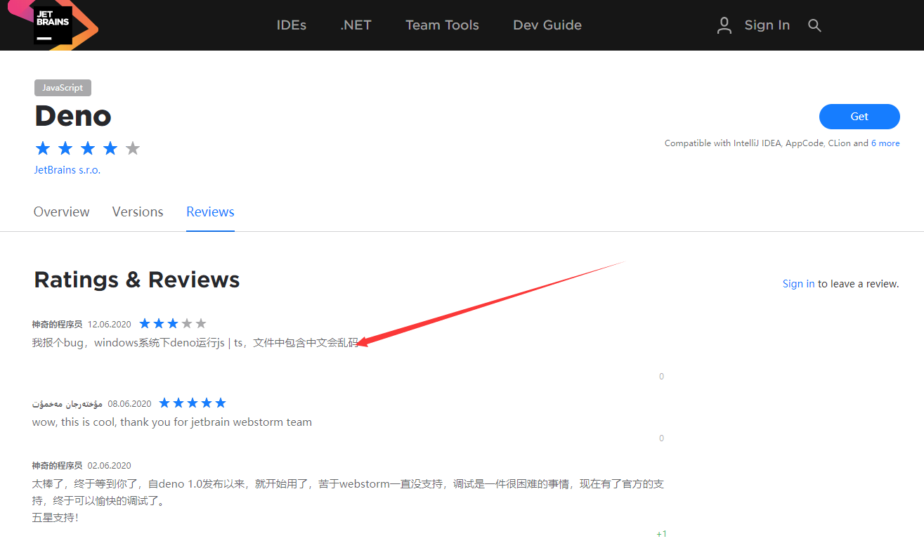Viewport: 924px width, 560px height.
Task: Click Sign In in the header
Action: tap(767, 25)
